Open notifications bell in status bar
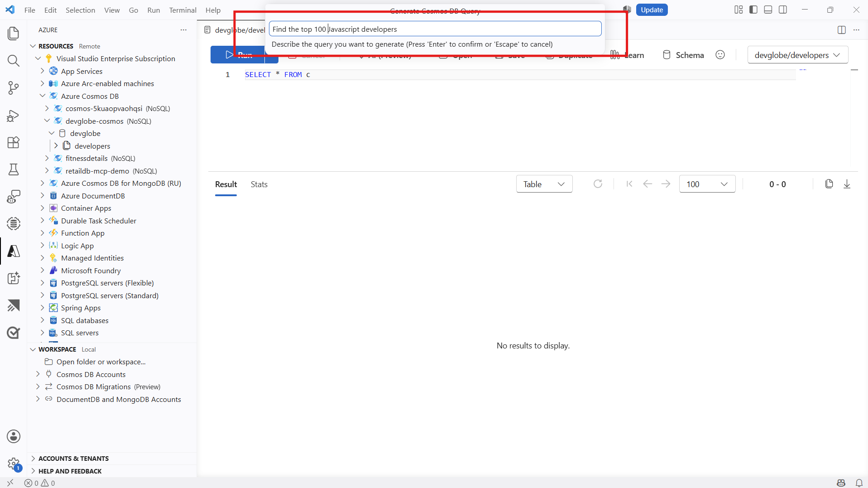 pos(859,483)
